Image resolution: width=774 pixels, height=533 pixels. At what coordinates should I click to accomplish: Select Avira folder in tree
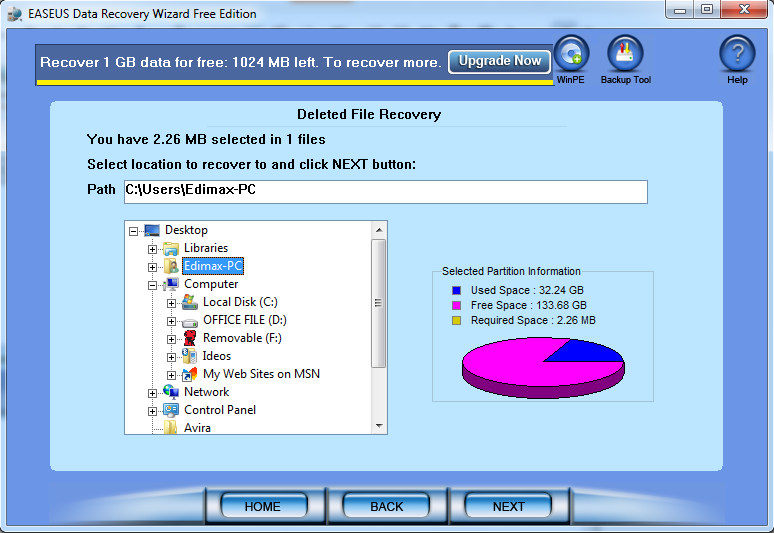click(x=197, y=427)
